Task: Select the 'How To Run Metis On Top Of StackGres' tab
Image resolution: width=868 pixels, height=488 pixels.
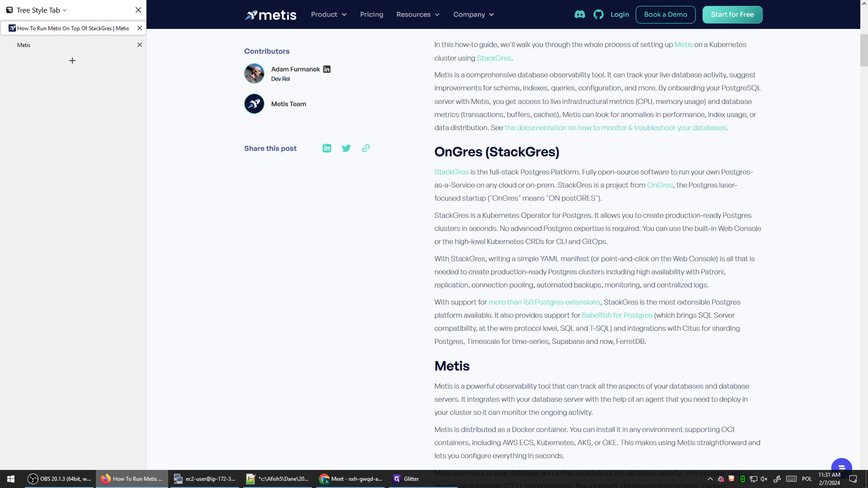Action: [x=73, y=28]
